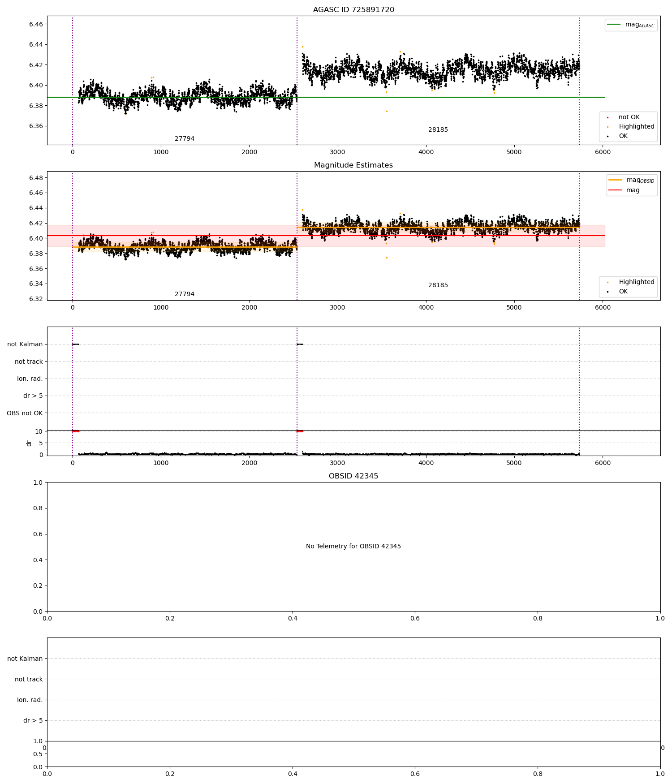Click the green mag AGASC legend line
This screenshot has width=672, height=784.
point(614,25)
